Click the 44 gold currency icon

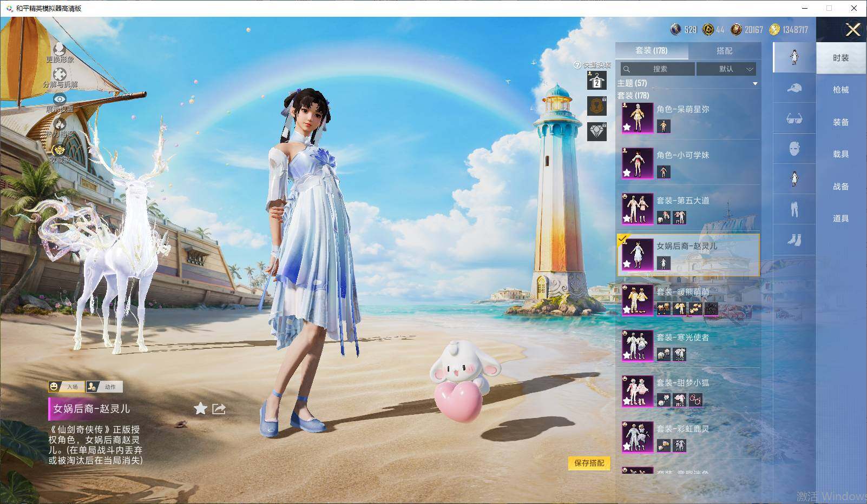tap(708, 29)
